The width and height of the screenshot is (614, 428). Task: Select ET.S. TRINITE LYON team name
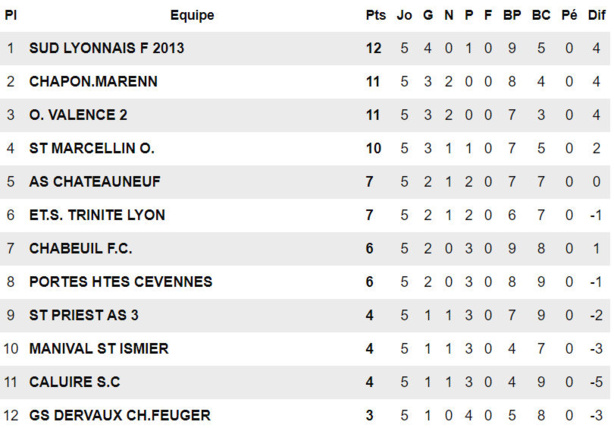click(x=97, y=215)
